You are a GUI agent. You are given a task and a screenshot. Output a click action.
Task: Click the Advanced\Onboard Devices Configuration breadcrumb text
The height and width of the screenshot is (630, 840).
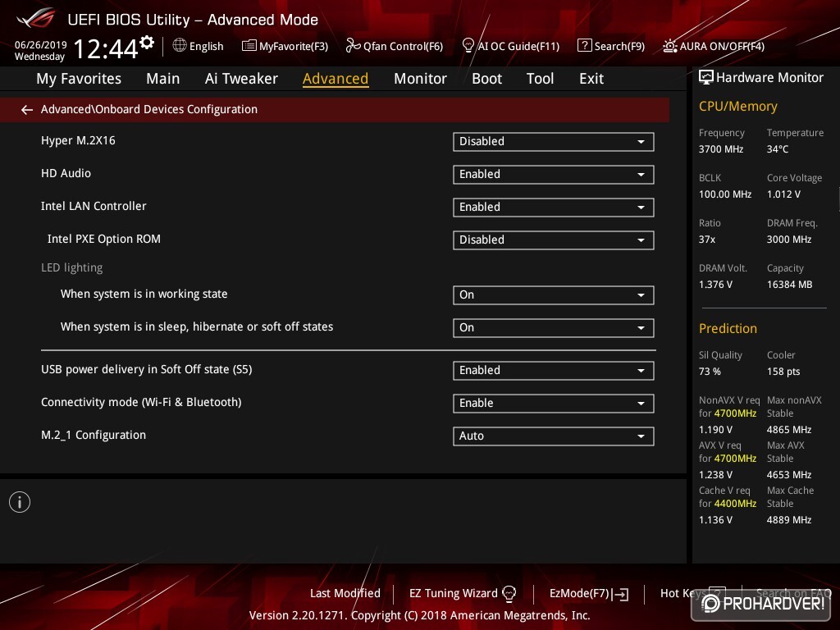pyautogui.click(x=149, y=109)
